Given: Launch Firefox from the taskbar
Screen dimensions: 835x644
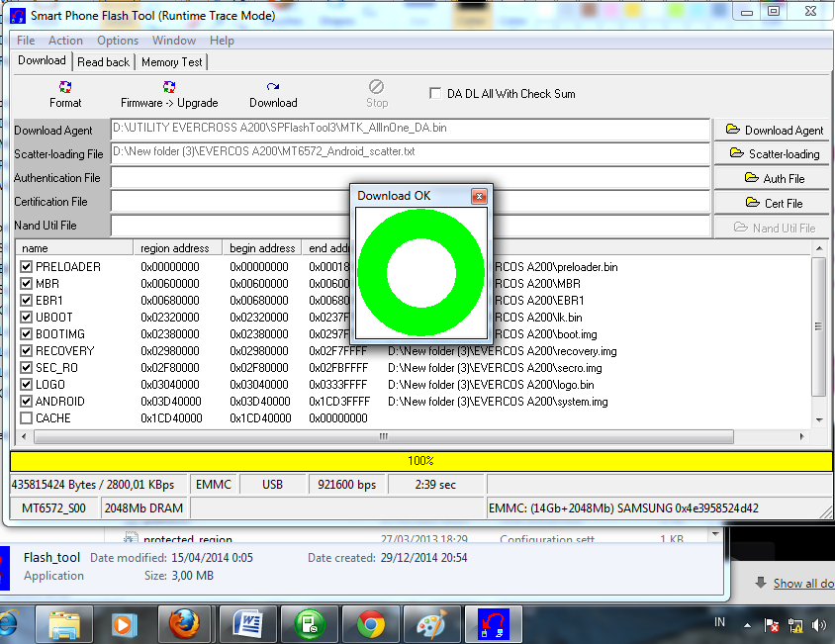Looking at the screenshot, I should click(186, 624).
